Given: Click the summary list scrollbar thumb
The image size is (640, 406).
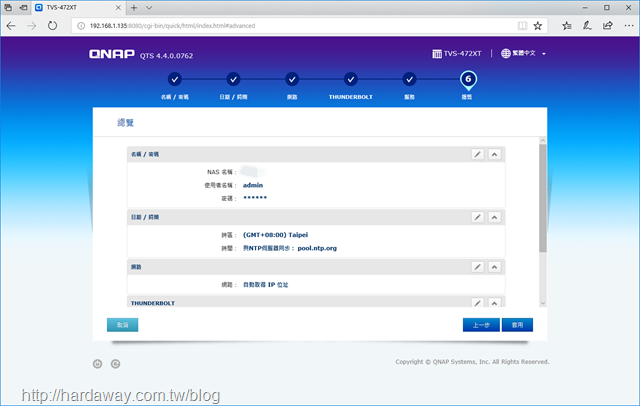Looking at the screenshot, I should click(542, 198).
